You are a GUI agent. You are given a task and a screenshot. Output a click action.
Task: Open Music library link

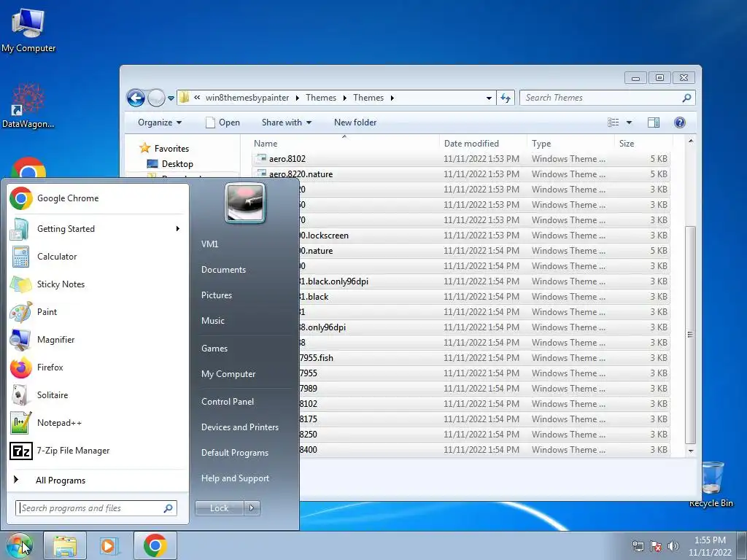pos(212,321)
